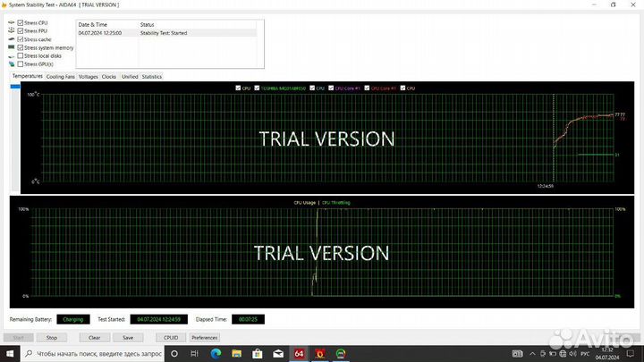Open the Voltages tab
This screenshot has height=362, width=644.
pyautogui.click(x=88, y=76)
